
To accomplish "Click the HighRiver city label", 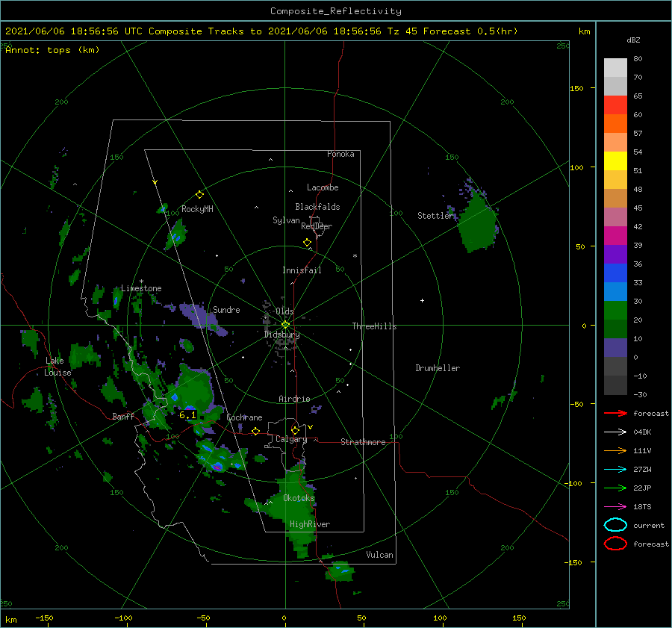I will point(310,524).
